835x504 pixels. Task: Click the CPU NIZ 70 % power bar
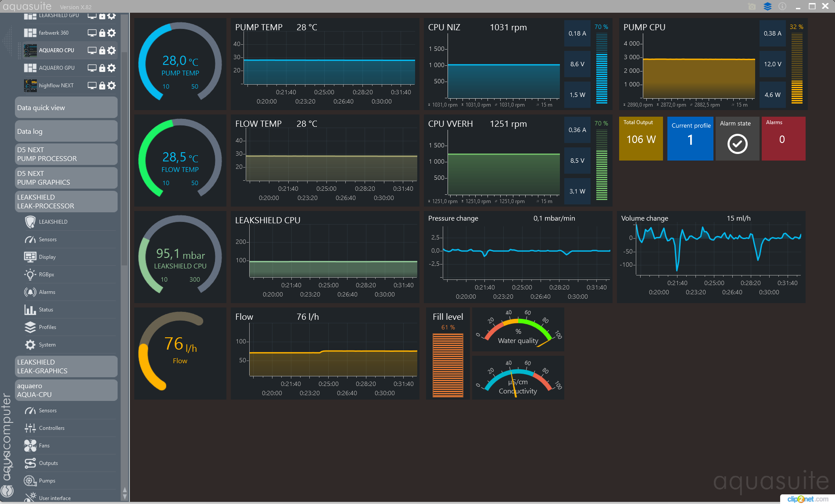click(602, 68)
